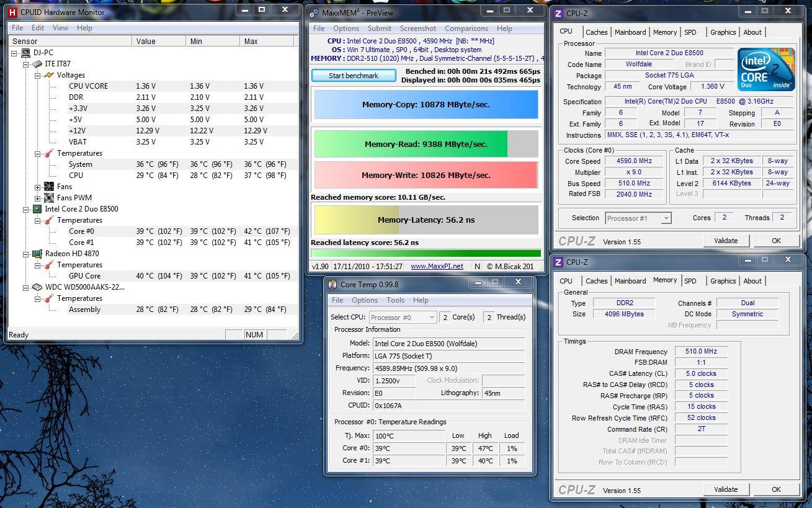Click the Memory-Copy 10878 MByte/sec bar
This screenshot has width=812, height=508.
tap(426, 105)
